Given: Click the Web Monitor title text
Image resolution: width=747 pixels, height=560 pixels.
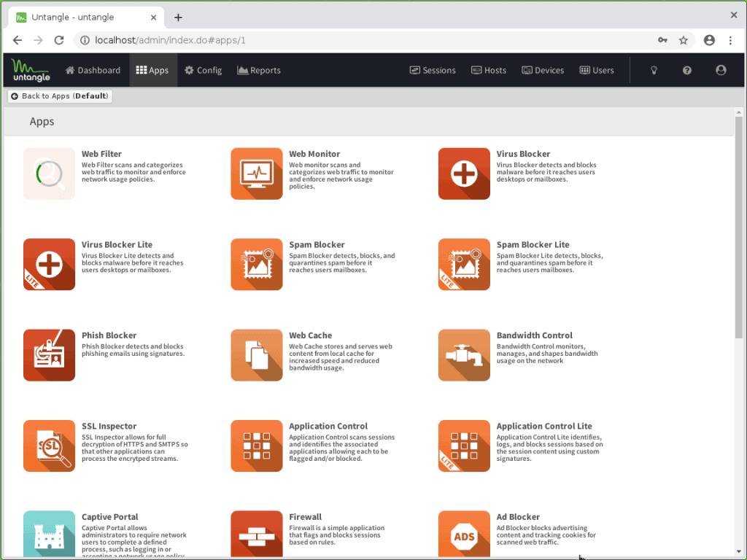Looking at the screenshot, I should click(314, 154).
